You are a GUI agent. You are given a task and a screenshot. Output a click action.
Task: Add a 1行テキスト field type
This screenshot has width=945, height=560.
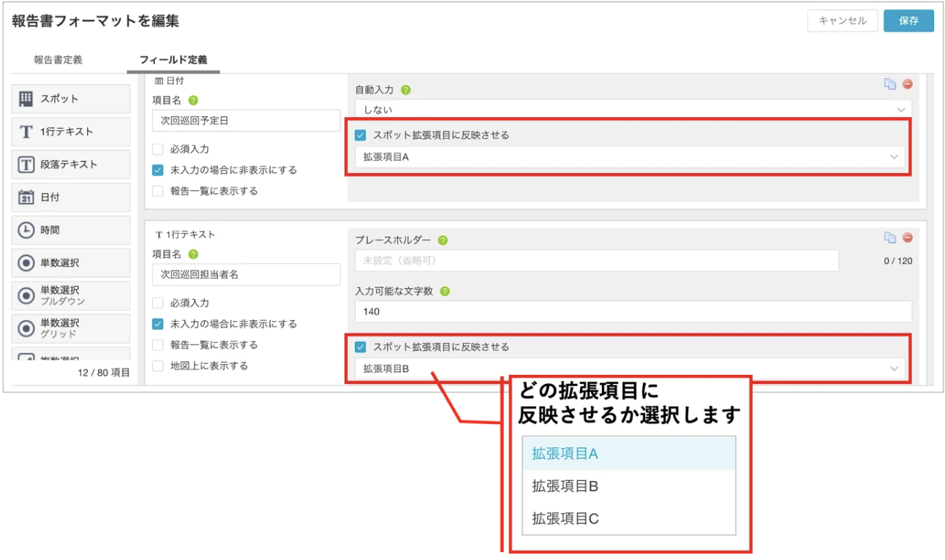pyautogui.click(x=71, y=132)
